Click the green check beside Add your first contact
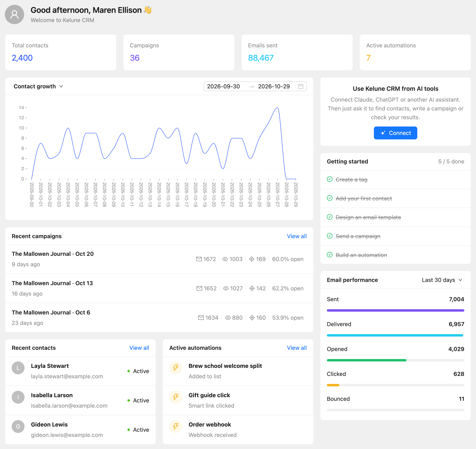Viewport: 476px width, 449px height. pos(330,198)
